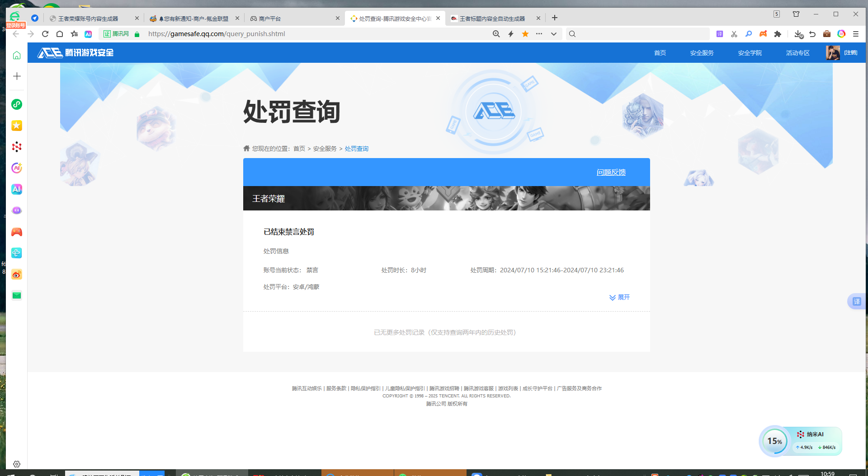This screenshot has width=868, height=476.
Task: Click the sidebar home icon
Action: click(x=17, y=55)
